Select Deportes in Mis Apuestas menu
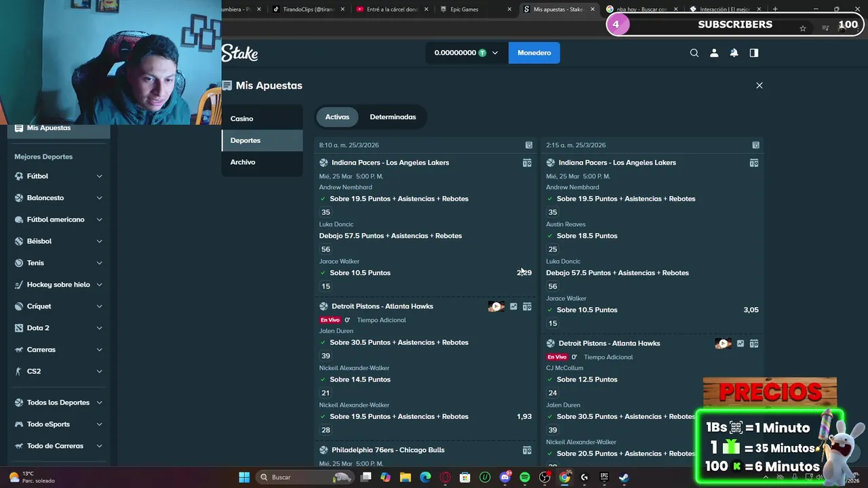This screenshot has height=488, width=868. (x=262, y=140)
